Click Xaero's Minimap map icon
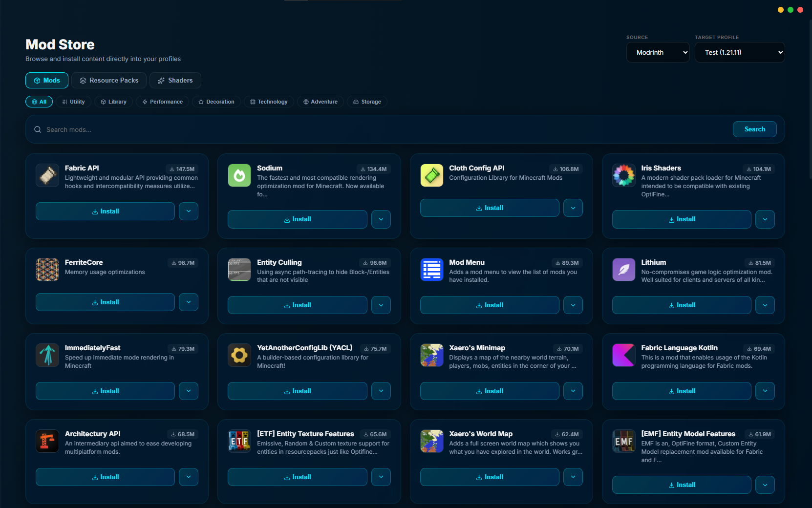The width and height of the screenshot is (812, 508). (431, 355)
